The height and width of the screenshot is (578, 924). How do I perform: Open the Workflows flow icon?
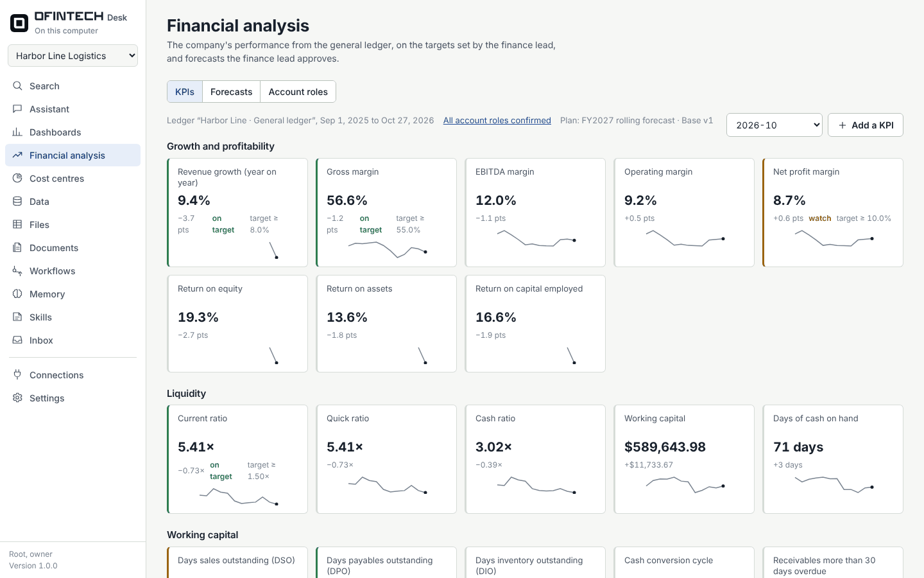tap(17, 271)
